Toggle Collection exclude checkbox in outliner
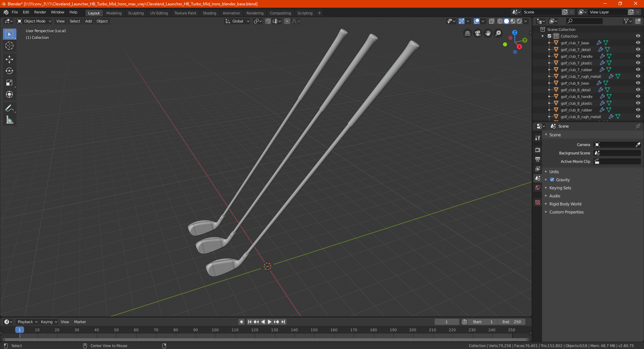This screenshot has height=349, width=644. [549, 36]
